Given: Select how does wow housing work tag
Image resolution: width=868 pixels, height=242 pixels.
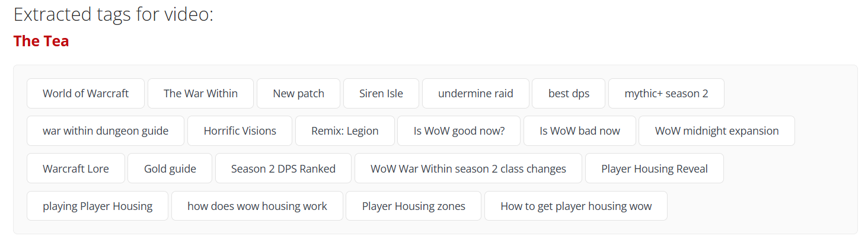Looking at the screenshot, I should pyautogui.click(x=257, y=206).
